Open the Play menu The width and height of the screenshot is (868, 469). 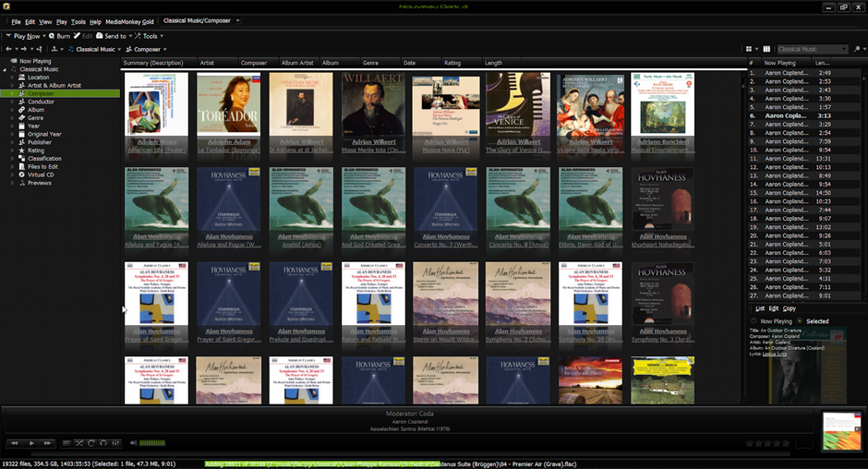tap(62, 21)
